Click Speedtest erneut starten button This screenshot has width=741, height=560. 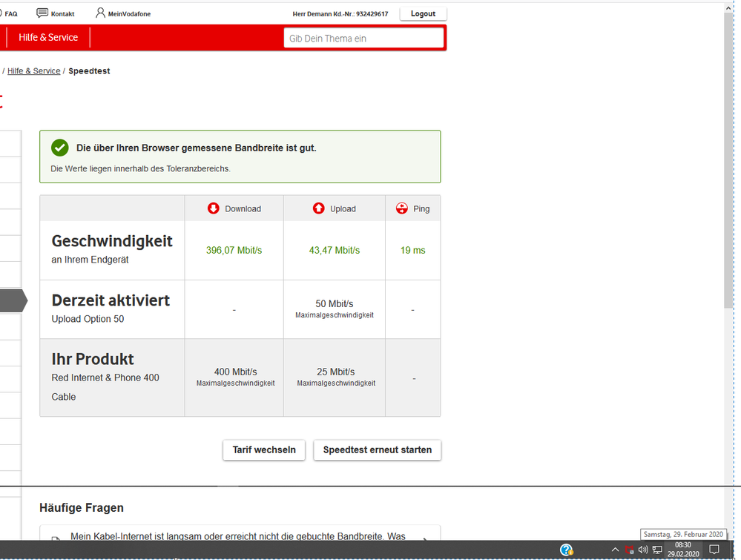coord(378,450)
